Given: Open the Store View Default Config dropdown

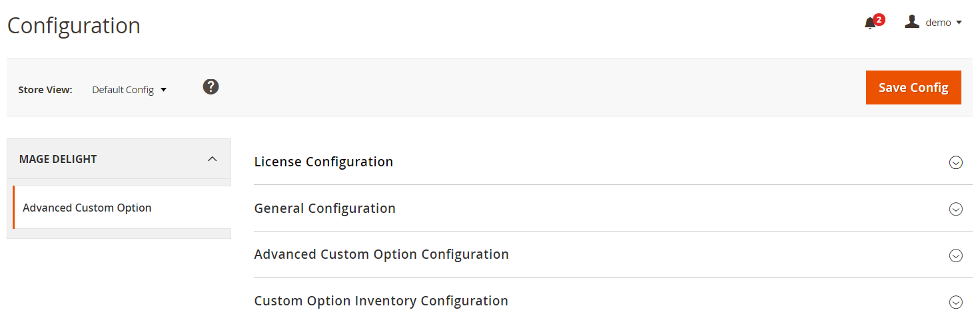Looking at the screenshot, I should pos(129,90).
